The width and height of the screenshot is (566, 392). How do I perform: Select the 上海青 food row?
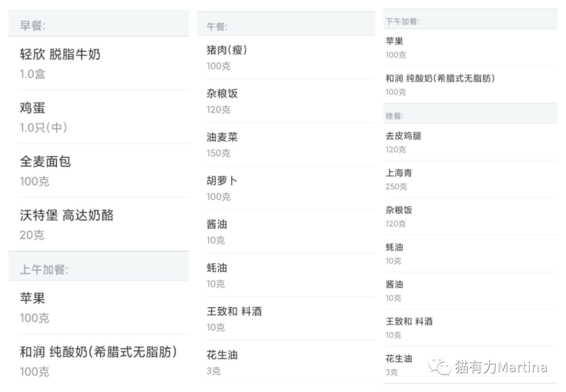(470, 179)
